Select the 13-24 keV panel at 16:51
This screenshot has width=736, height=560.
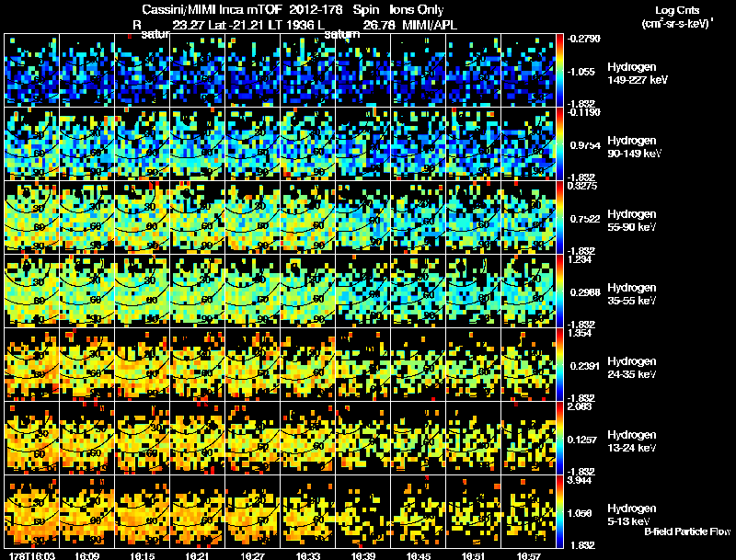473,439
